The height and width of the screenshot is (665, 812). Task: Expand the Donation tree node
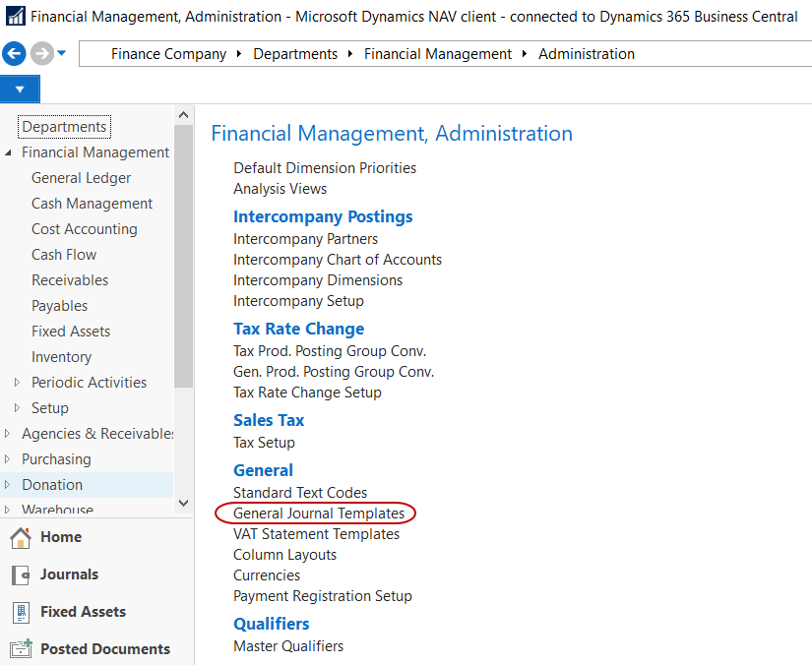(9, 485)
